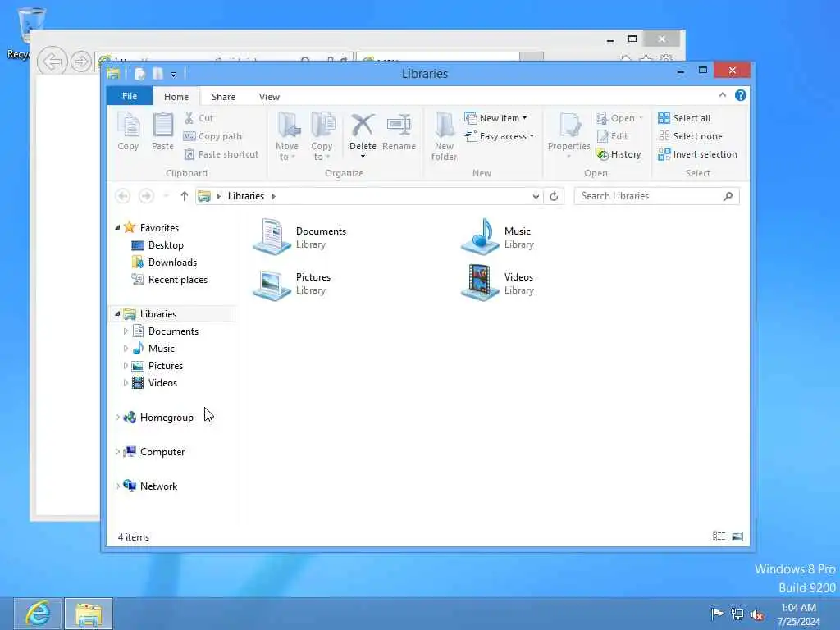Expand the Homegroup tree node
Image resolution: width=840 pixels, height=630 pixels.
[x=117, y=418]
